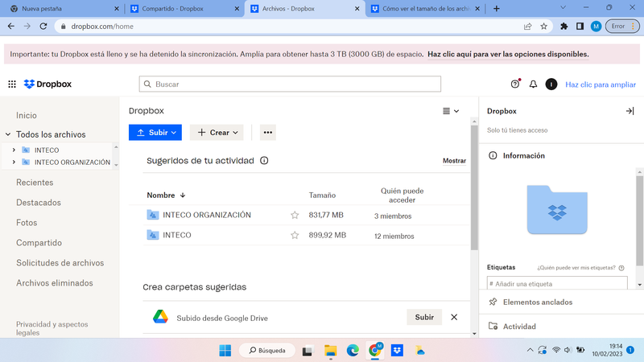Open Microsoft Edge from taskbar
The height and width of the screenshot is (362, 644).
pyautogui.click(x=353, y=351)
